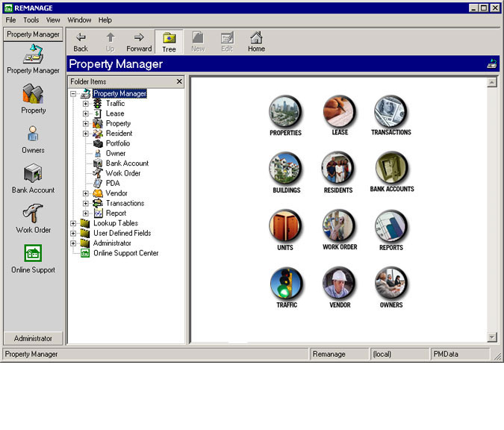Open the View menu
504x430 pixels.
53,20
